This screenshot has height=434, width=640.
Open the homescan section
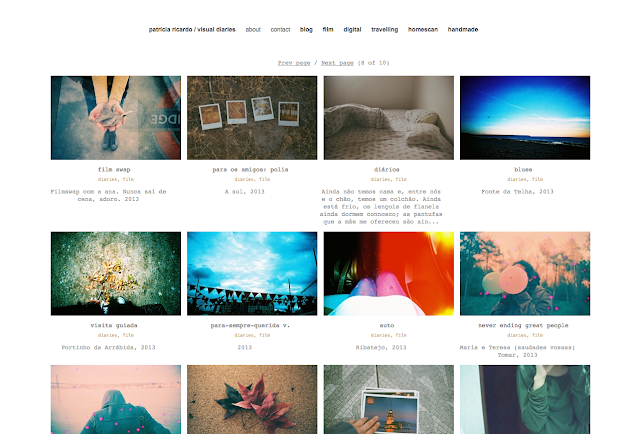[x=422, y=29]
